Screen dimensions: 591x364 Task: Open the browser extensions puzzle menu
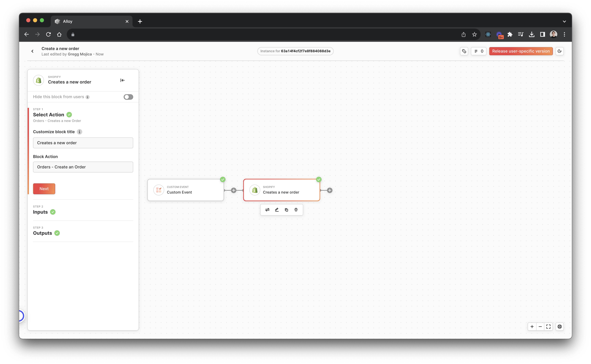[510, 34]
